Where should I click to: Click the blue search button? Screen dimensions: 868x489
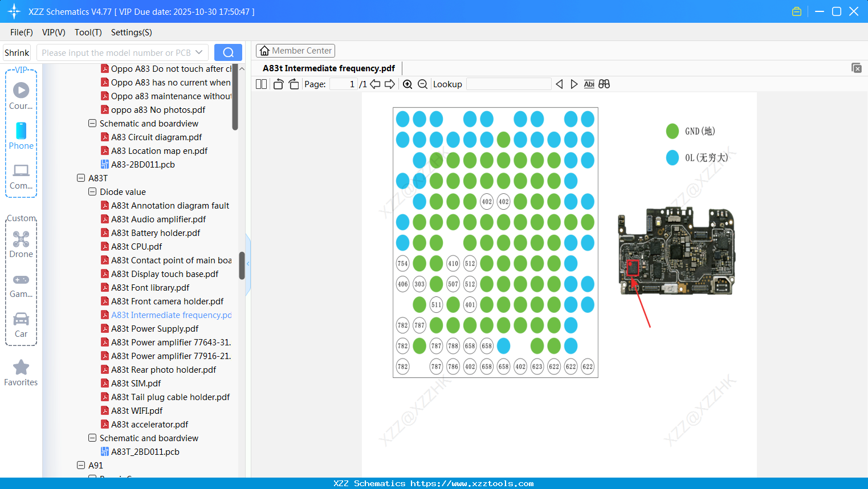[x=228, y=52]
